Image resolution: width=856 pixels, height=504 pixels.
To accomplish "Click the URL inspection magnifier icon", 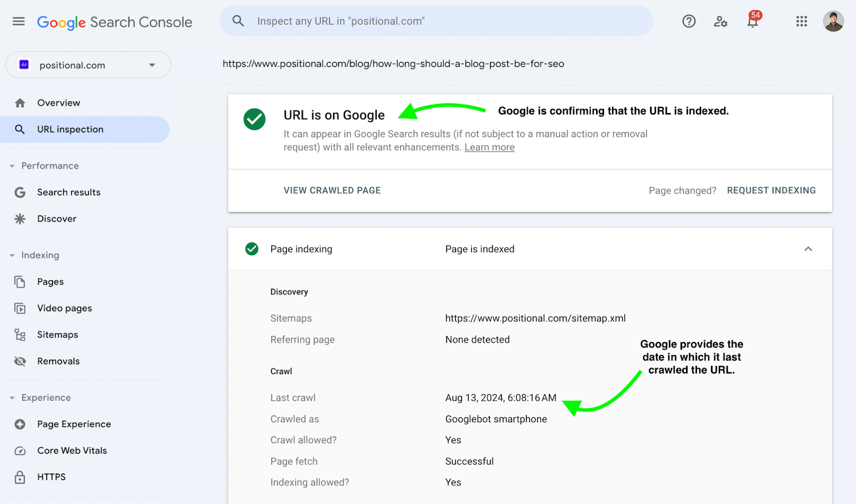I will click(20, 129).
